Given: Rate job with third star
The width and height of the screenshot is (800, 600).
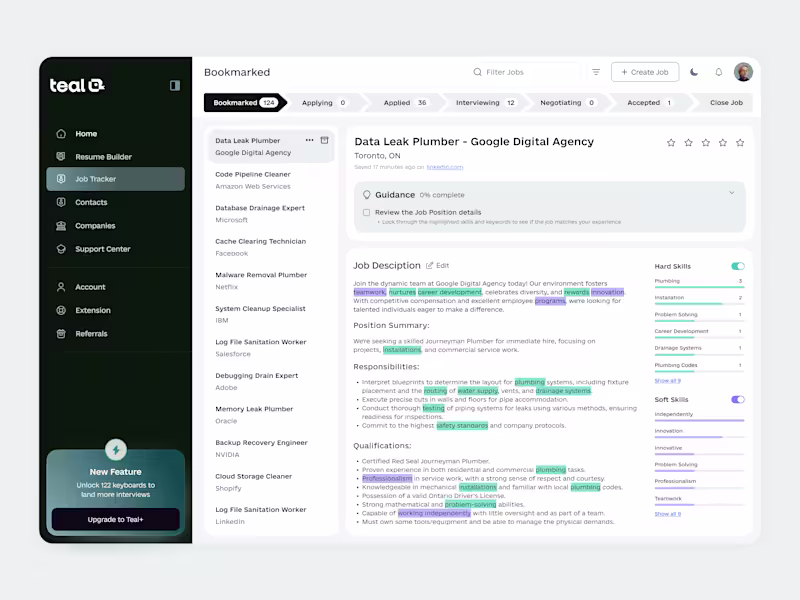Looking at the screenshot, I should point(706,143).
